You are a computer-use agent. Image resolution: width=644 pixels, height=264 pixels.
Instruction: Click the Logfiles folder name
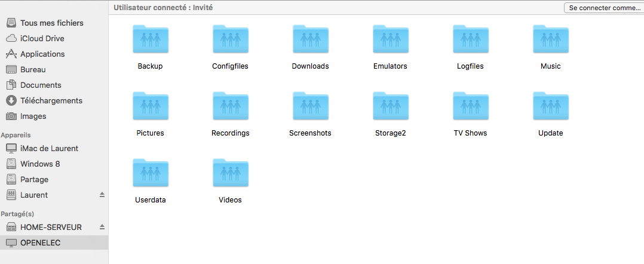[x=471, y=66]
